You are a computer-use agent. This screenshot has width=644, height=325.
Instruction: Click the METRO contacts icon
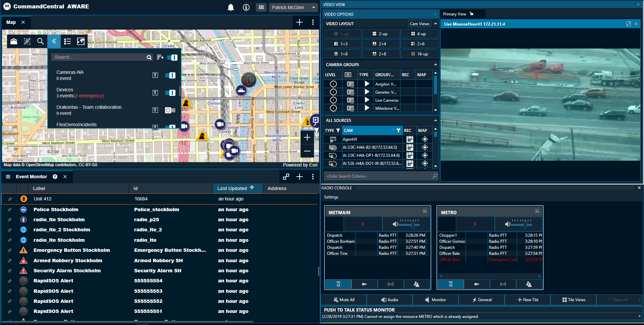529,284
